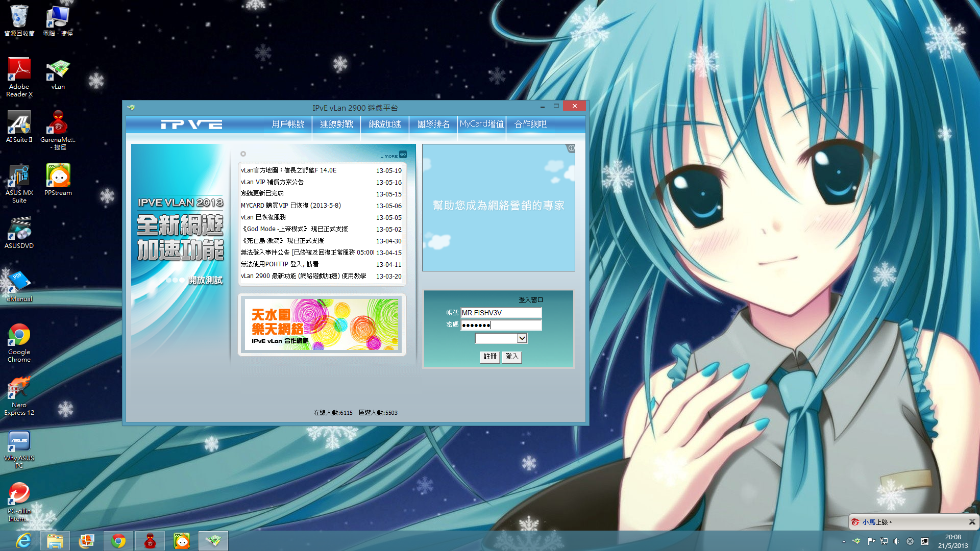Image resolution: width=980 pixels, height=551 pixels.
Task: Expand the server dropdown below password
Action: (x=522, y=338)
